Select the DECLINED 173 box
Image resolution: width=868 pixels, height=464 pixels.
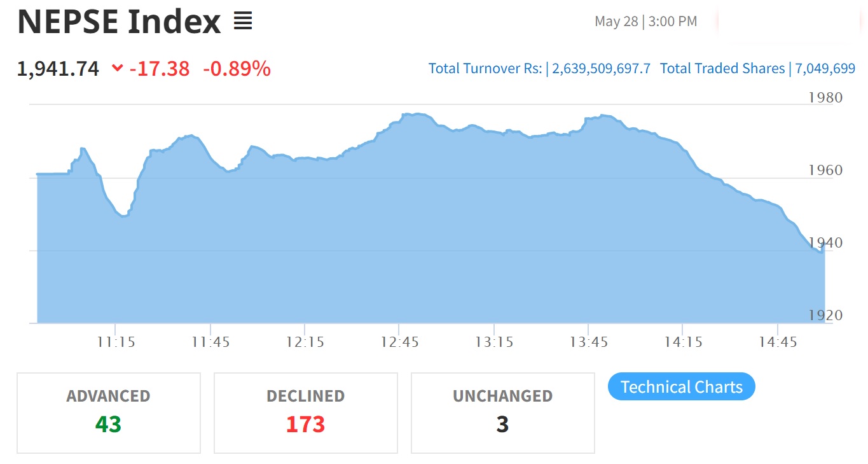(x=306, y=413)
